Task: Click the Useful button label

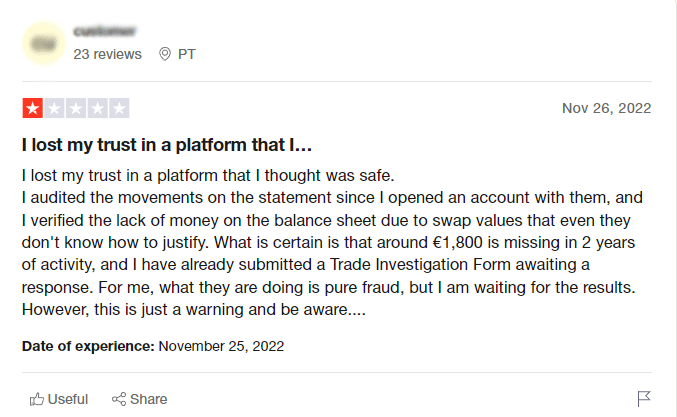Action: click(x=68, y=399)
